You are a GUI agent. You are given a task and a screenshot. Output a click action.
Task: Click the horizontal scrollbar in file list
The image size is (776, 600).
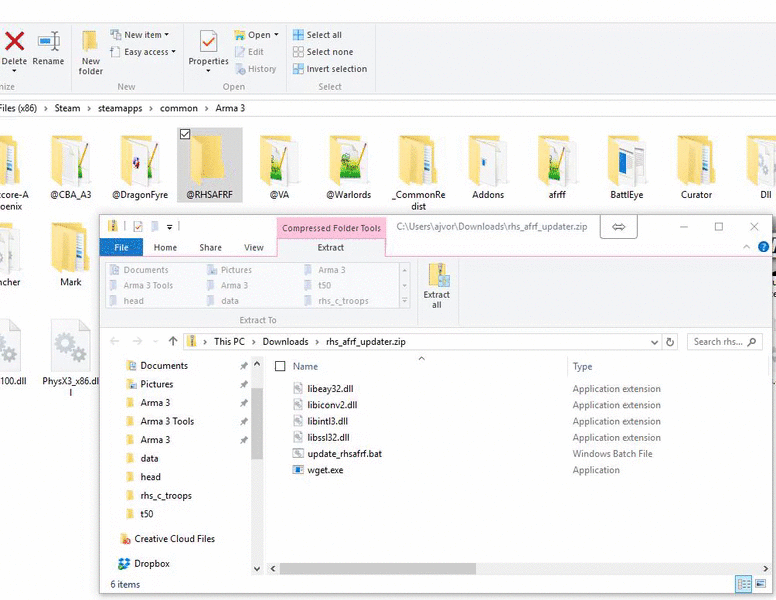pos(378,569)
